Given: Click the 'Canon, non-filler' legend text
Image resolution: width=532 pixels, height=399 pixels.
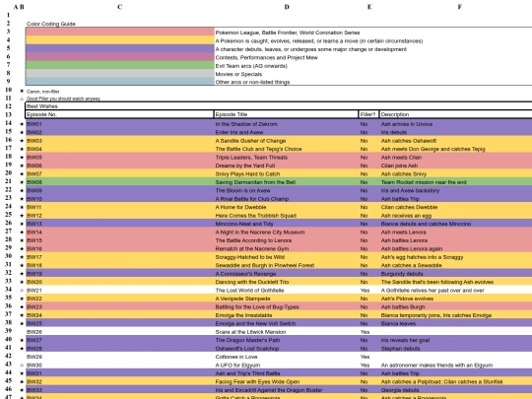Looking at the screenshot, I should point(42,92).
